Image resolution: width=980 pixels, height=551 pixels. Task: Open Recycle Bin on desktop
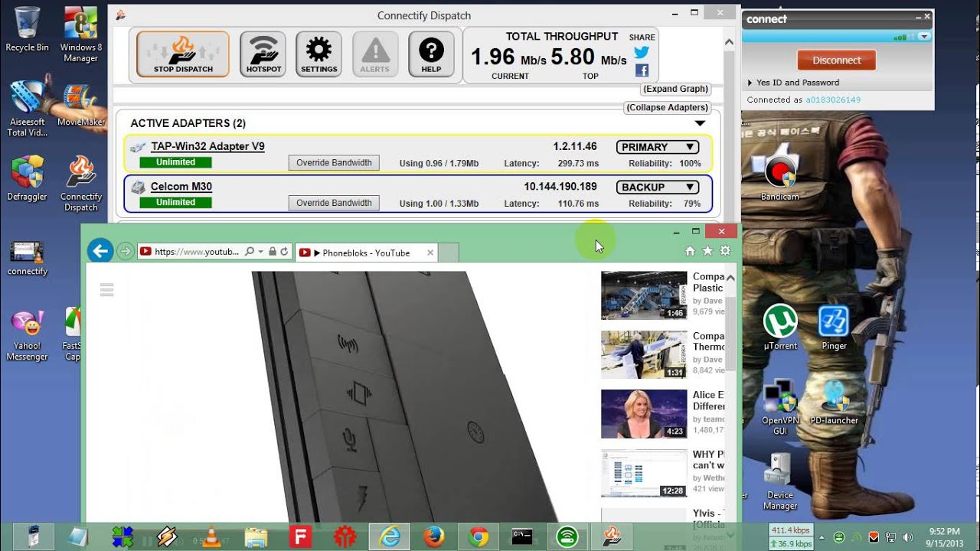(x=27, y=30)
